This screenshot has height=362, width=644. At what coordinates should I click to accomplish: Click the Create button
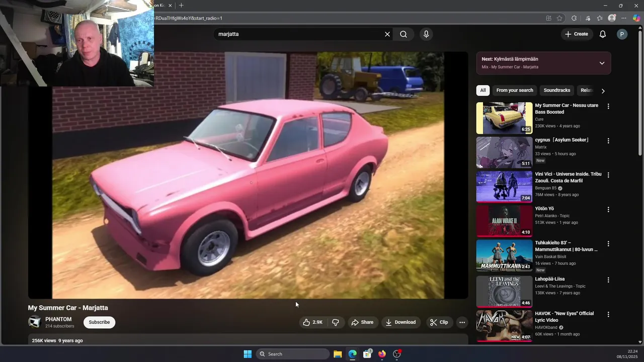point(576,34)
